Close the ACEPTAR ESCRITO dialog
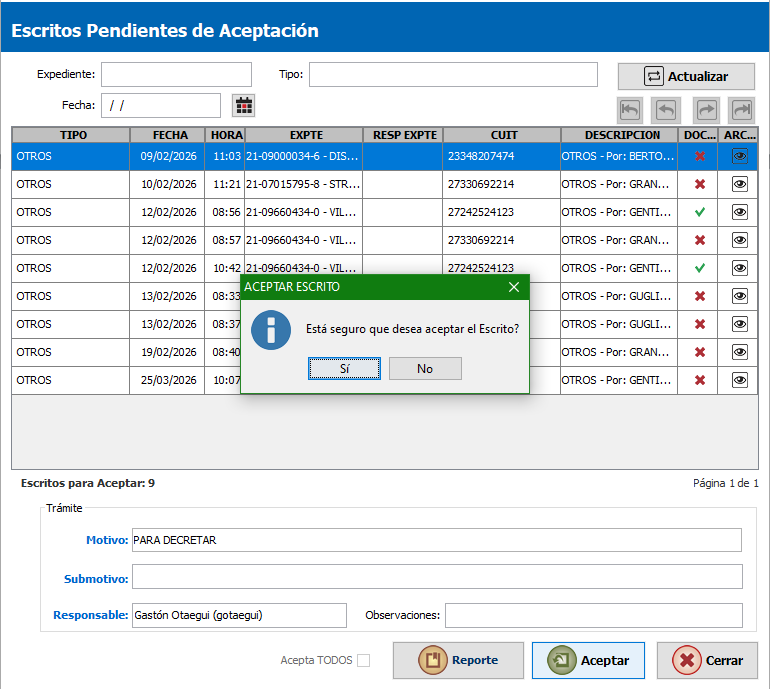Viewport: 770px width, 689px height. [x=514, y=287]
